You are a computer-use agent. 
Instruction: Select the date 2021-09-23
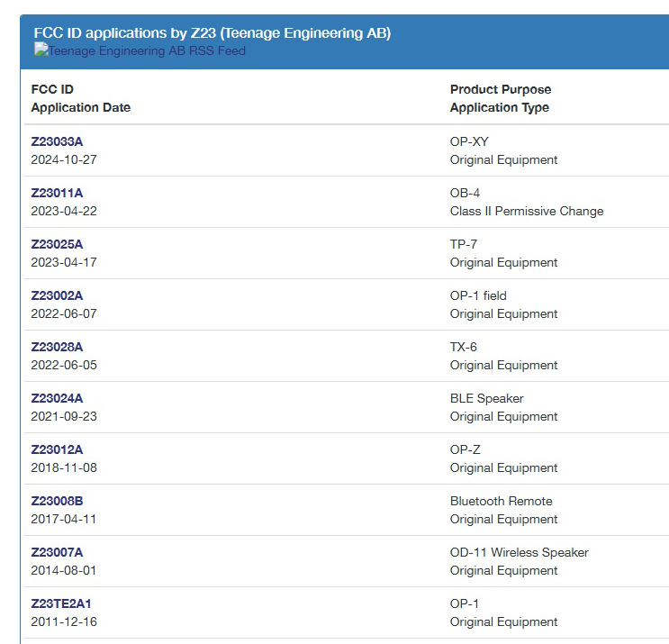point(64,416)
